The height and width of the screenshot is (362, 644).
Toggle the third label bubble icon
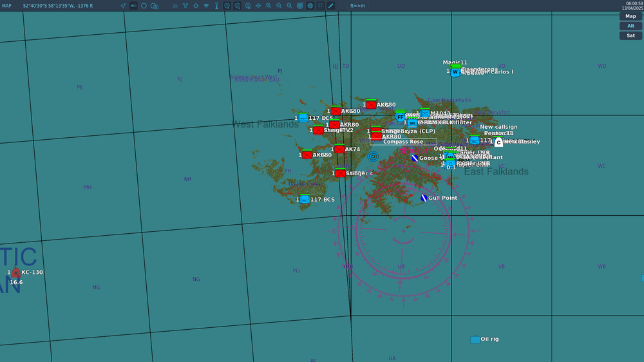[x=248, y=6]
